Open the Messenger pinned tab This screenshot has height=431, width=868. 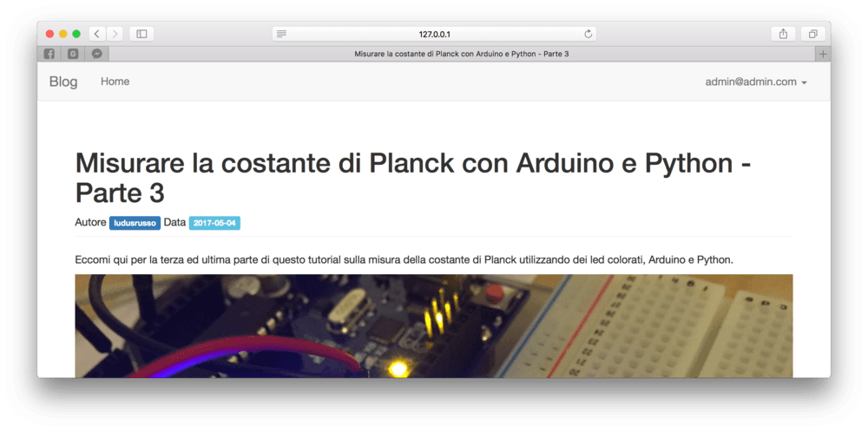pyautogui.click(x=96, y=55)
